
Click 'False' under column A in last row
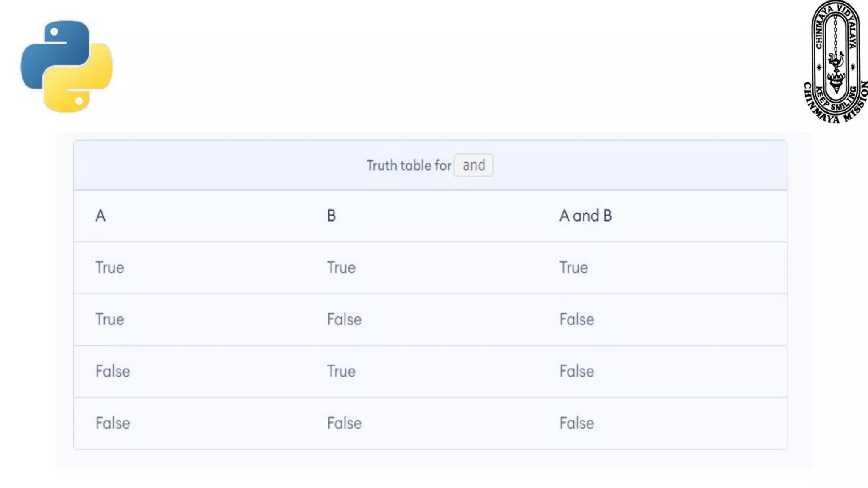tap(113, 423)
